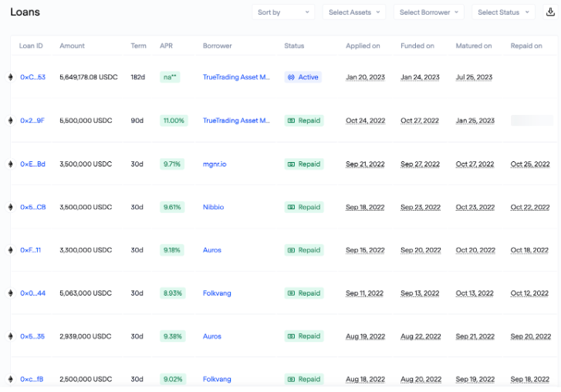Screen dimensions: 561x392
Task: Click the 9.02% APR badge
Action: (x=173, y=379)
